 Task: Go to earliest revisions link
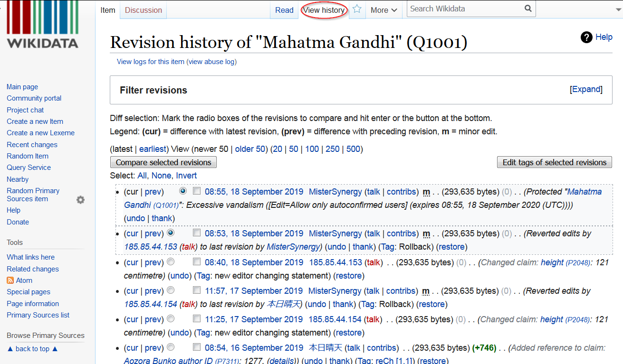point(153,149)
